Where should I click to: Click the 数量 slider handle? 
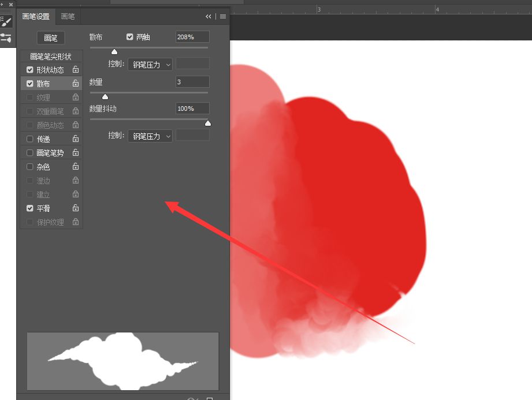coord(105,96)
